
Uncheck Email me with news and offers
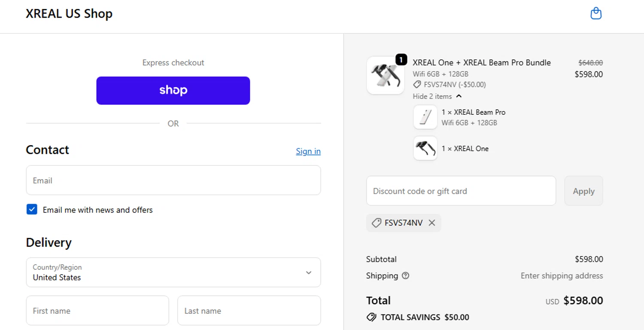32,210
